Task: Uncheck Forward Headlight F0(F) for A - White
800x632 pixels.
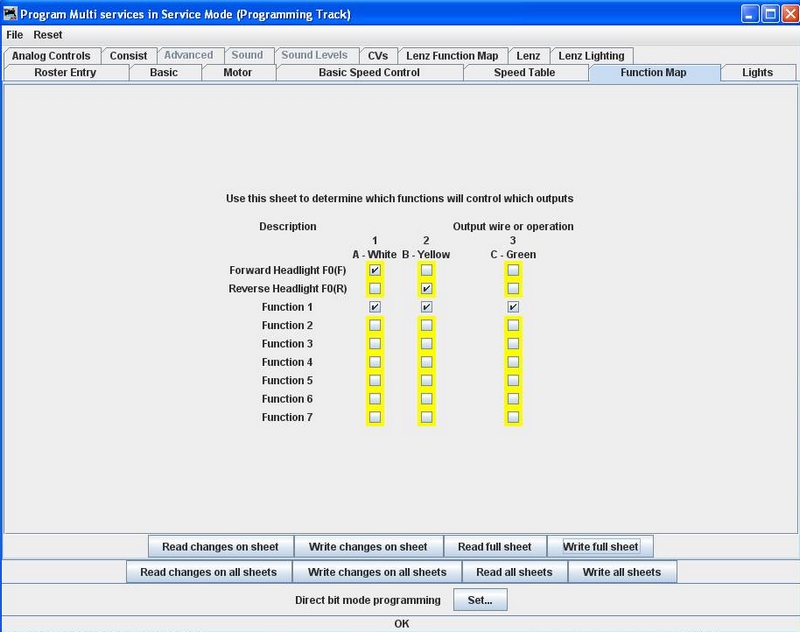Action: [374, 270]
